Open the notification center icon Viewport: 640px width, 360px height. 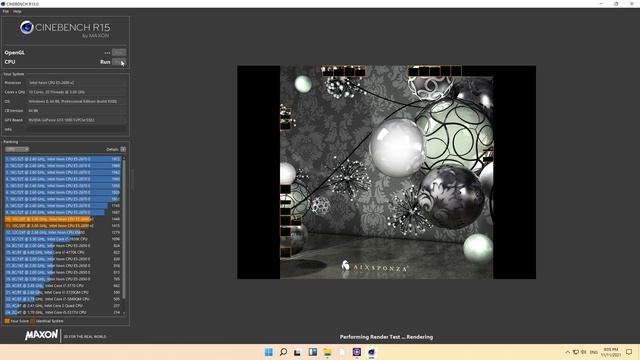tap(629, 352)
